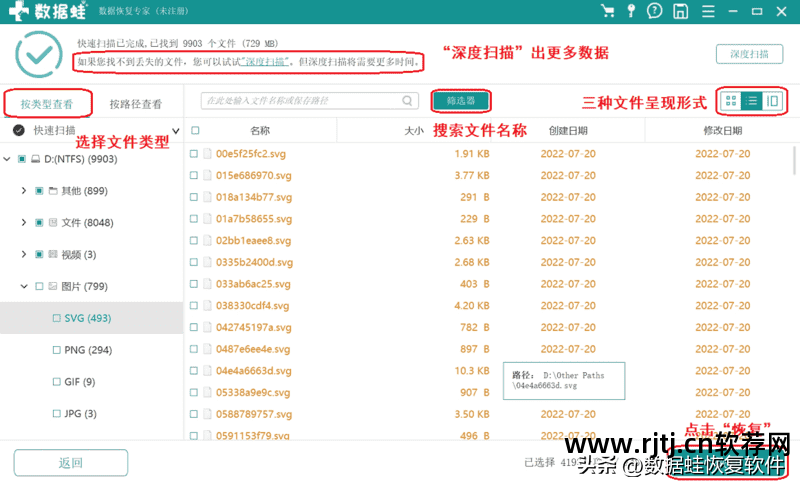Open the 筛选器 filter button

pyautogui.click(x=461, y=101)
